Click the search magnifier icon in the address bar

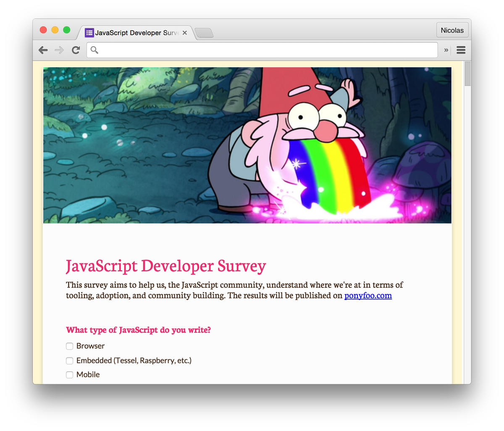pyautogui.click(x=94, y=50)
